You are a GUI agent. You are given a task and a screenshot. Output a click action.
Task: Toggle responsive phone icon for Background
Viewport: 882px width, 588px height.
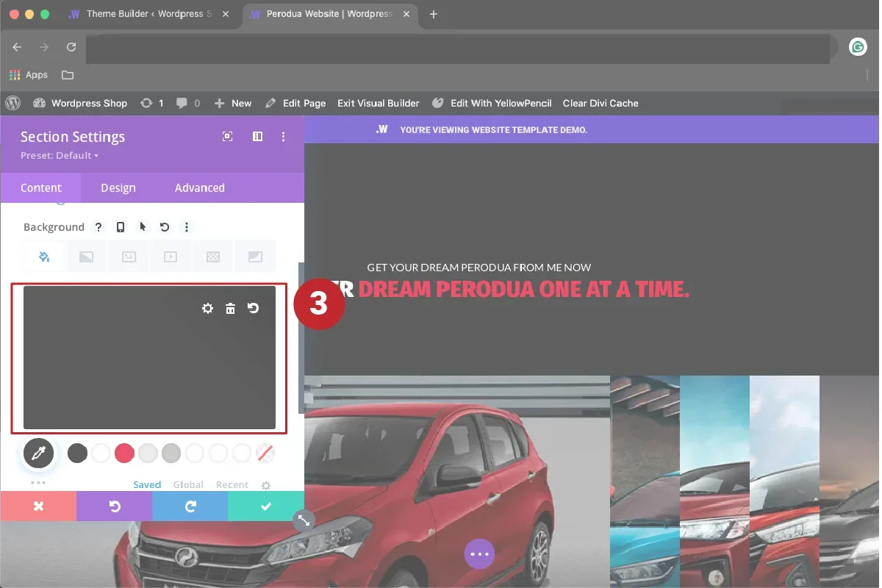pyautogui.click(x=121, y=227)
